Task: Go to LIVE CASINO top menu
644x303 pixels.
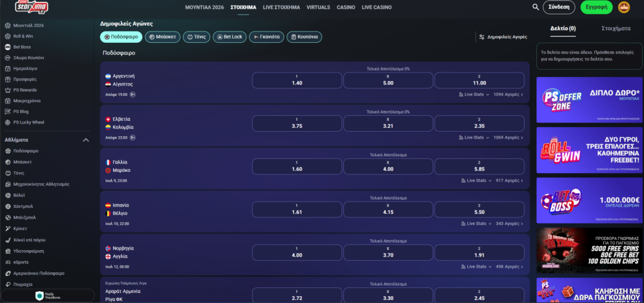Action: 377,8
